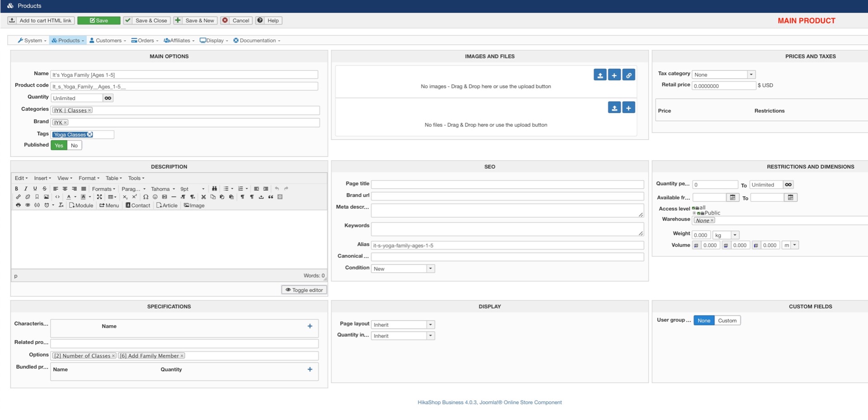
Task: Click the Save & Close button
Action: point(147,21)
